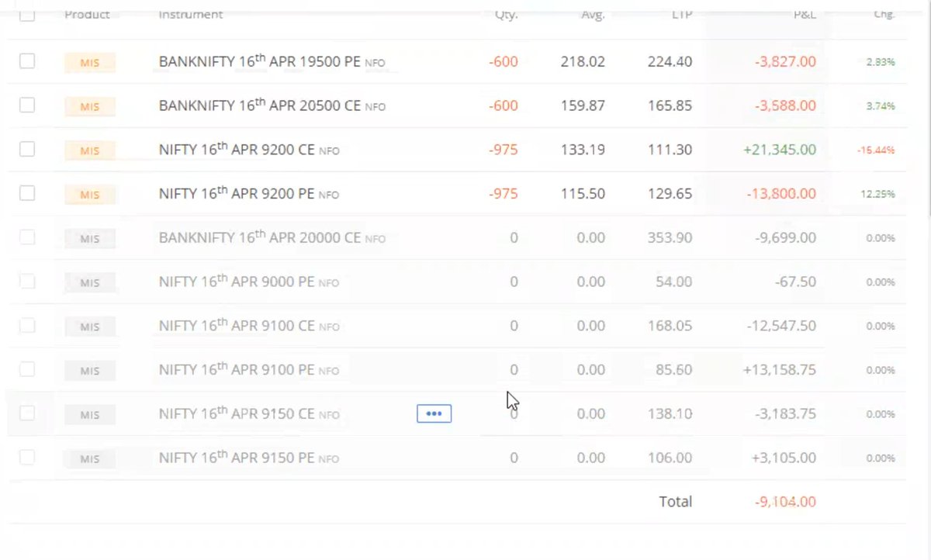Tick the select-all checkbox in the table header
The height and width of the screenshot is (560, 931).
pos(27,15)
